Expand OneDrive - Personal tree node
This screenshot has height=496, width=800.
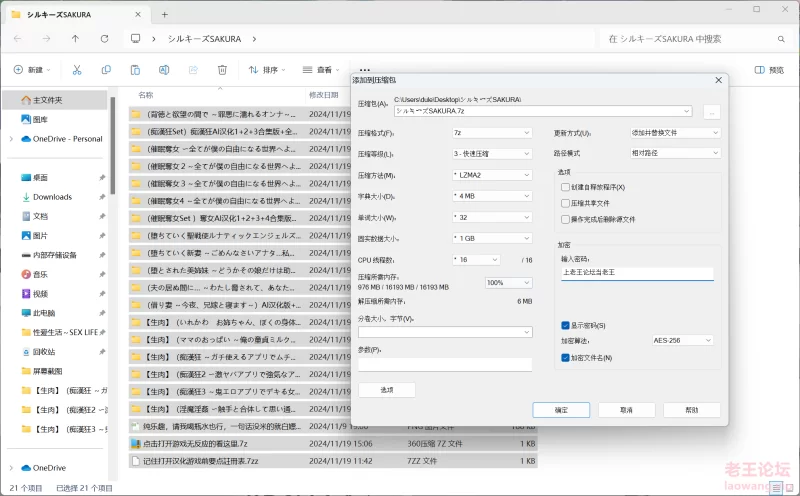[11, 139]
